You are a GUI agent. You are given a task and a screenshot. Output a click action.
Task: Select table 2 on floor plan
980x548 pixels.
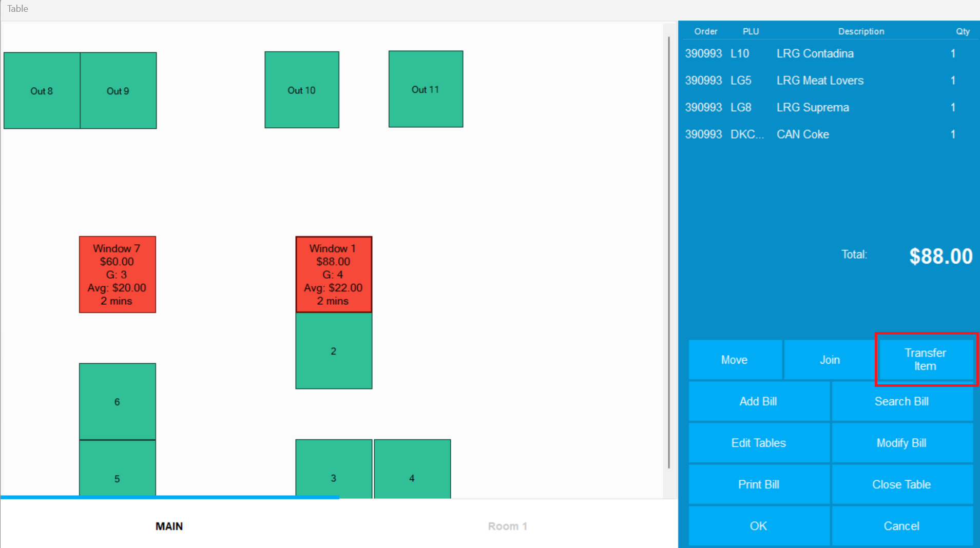coord(333,351)
